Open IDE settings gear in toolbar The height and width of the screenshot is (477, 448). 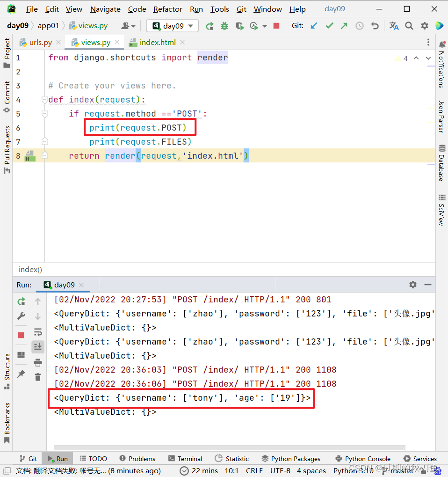pyautogui.click(x=425, y=26)
